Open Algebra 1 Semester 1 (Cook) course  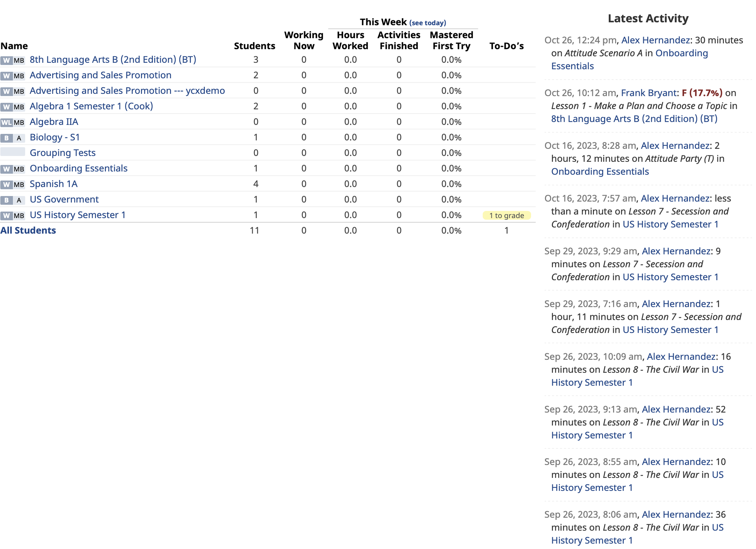coord(91,106)
